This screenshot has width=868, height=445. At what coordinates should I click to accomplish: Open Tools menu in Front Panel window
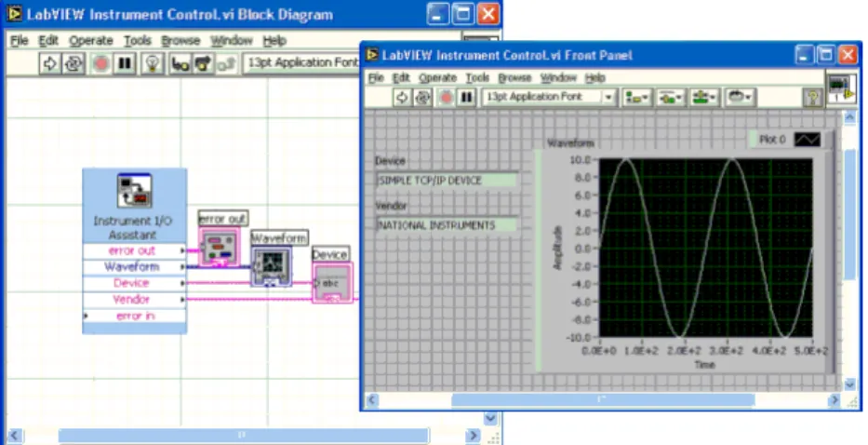(477, 78)
